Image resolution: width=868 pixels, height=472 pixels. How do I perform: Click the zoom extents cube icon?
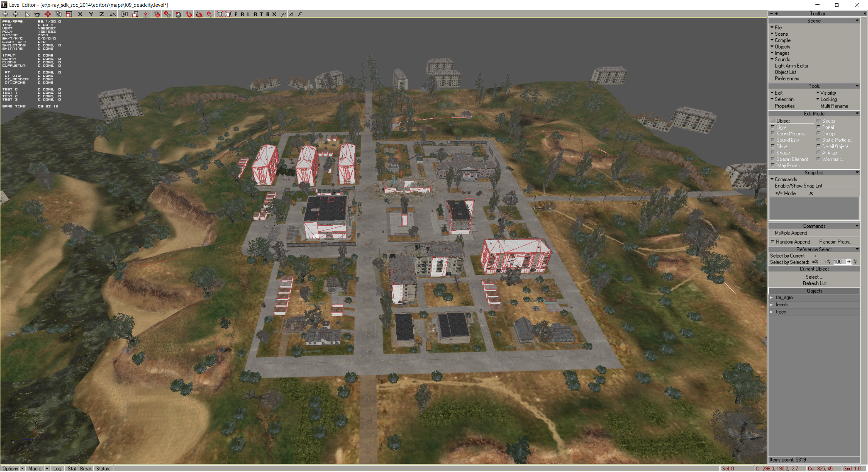click(x=220, y=14)
